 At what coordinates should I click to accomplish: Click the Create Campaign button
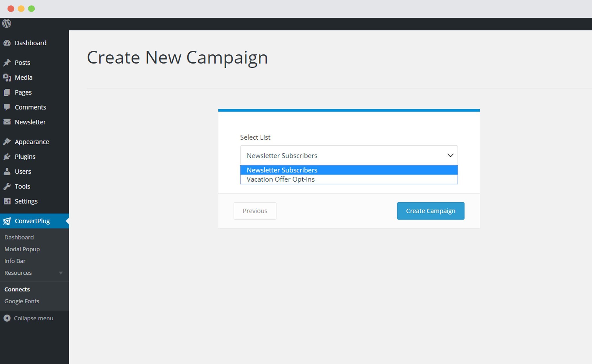[430, 210]
